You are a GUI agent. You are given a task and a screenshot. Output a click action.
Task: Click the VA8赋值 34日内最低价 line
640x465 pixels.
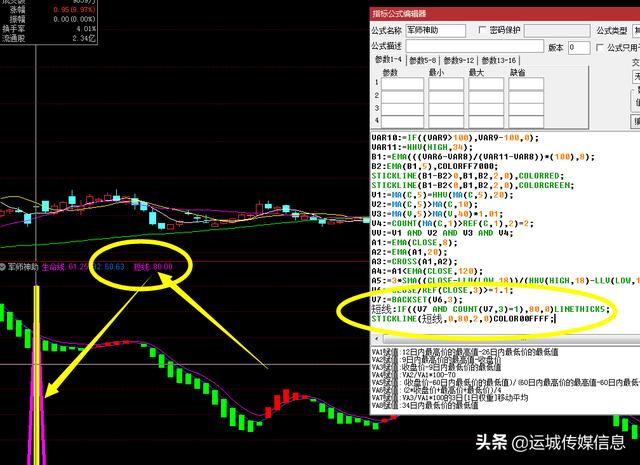[x=424, y=405]
